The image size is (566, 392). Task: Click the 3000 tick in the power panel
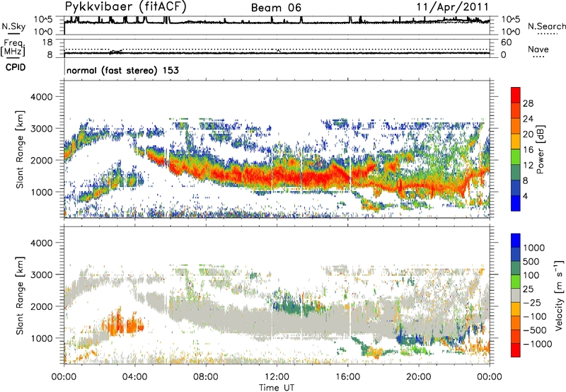[x=42, y=129]
